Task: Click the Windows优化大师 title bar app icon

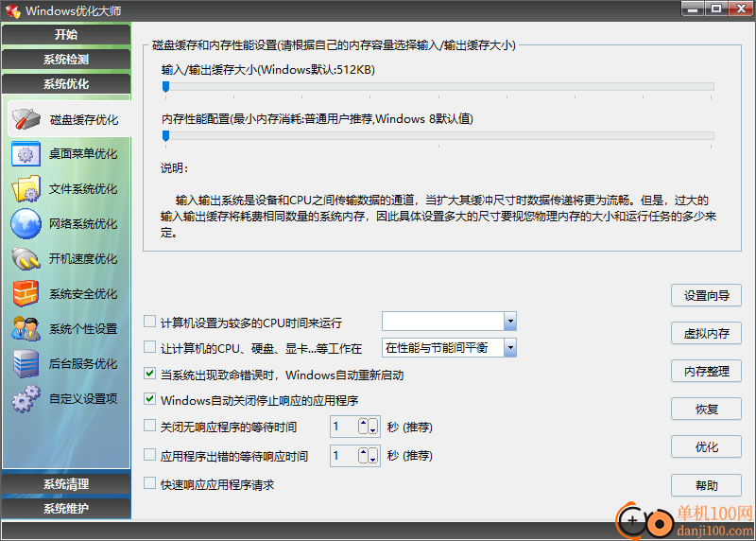Action: pyautogui.click(x=13, y=10)
